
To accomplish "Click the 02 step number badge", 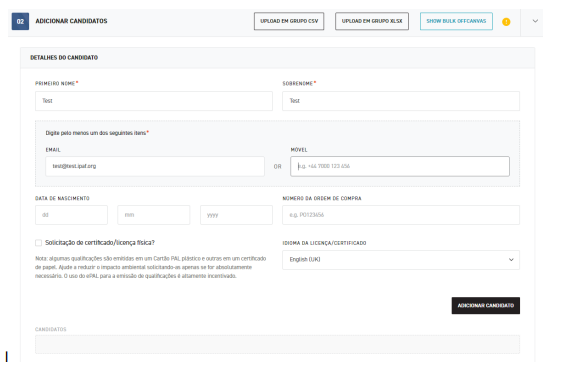I will (20, 21).
